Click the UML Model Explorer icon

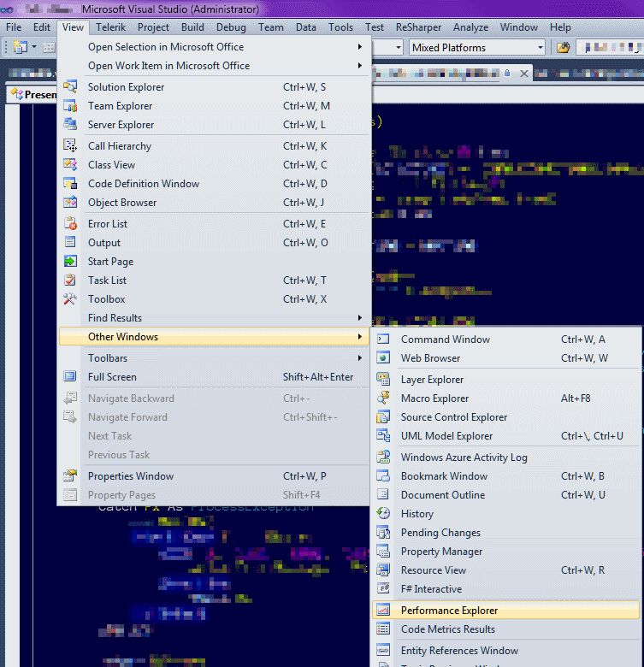(383, 435)
